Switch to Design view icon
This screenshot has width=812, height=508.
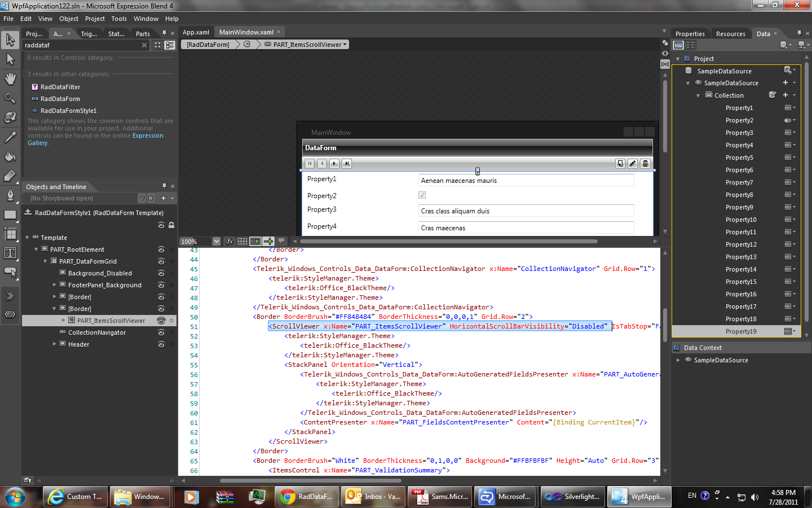665,42
